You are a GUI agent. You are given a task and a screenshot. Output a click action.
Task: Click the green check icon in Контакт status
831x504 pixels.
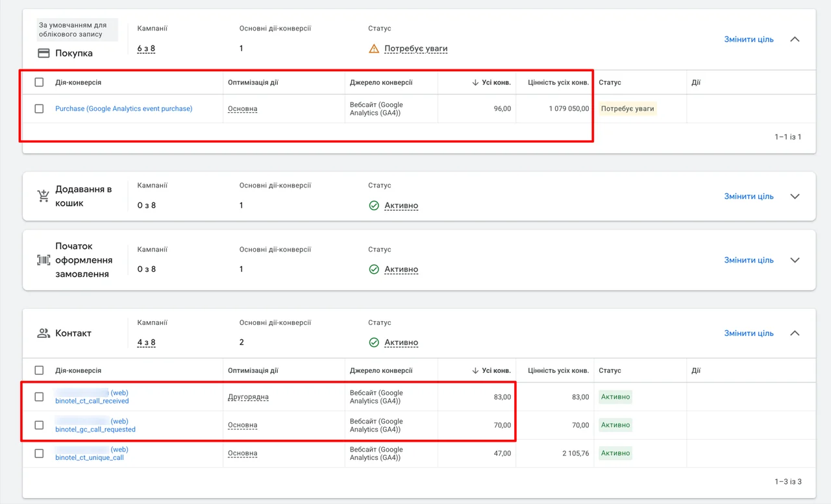[x=374, y=342]
